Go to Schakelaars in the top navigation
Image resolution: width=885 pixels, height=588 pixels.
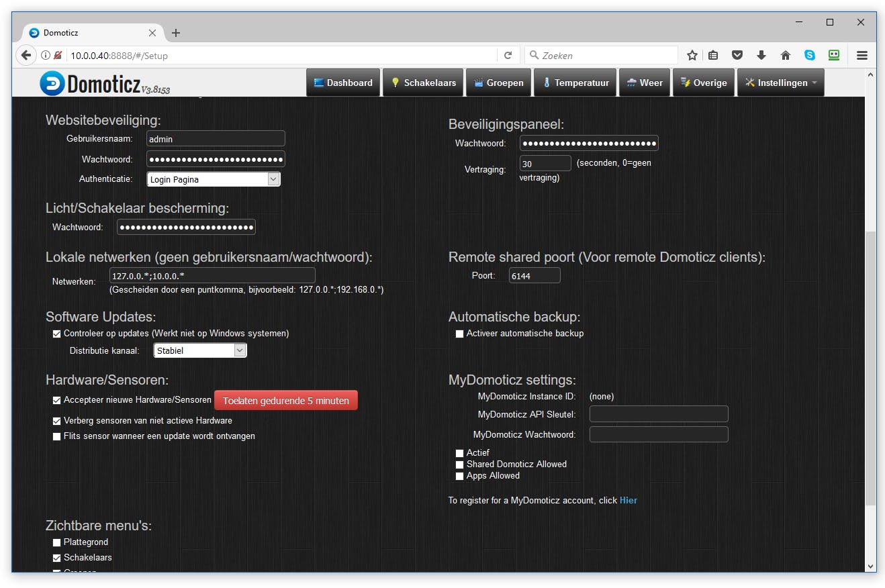point(423,83)
